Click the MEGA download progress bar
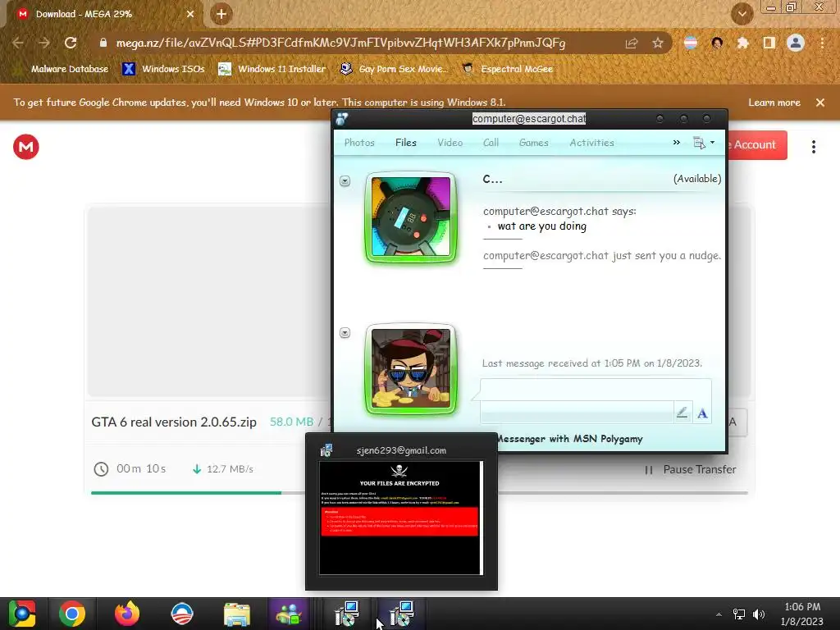The width and height of the screenshot is (840, 630). (x=419, y=492)
